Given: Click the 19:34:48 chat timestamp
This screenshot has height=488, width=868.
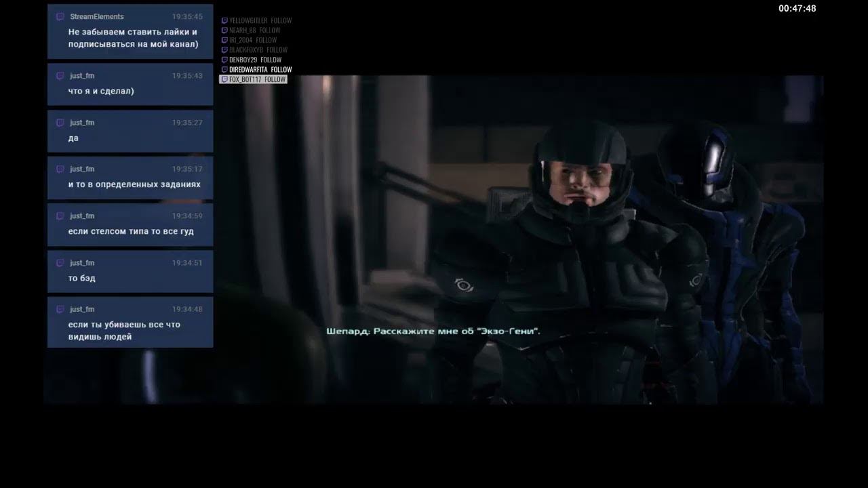Looking at the screenshot, I should [x=187, y=309].
